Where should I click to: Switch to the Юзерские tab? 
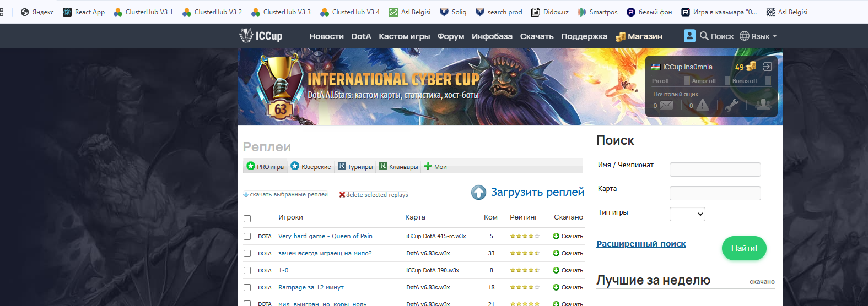[311, 166]
